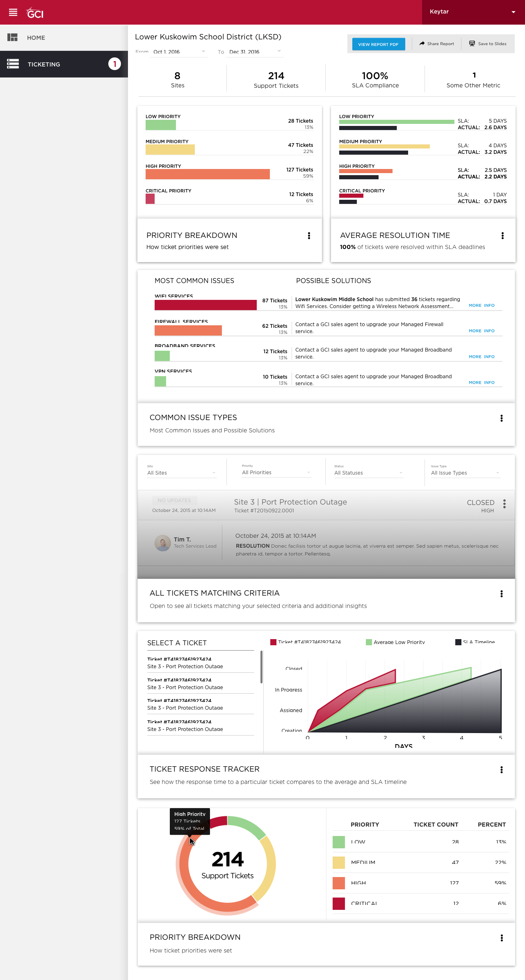Click the View Report PDF button
This screenshot has height=980, width=525.
(379, 44)
